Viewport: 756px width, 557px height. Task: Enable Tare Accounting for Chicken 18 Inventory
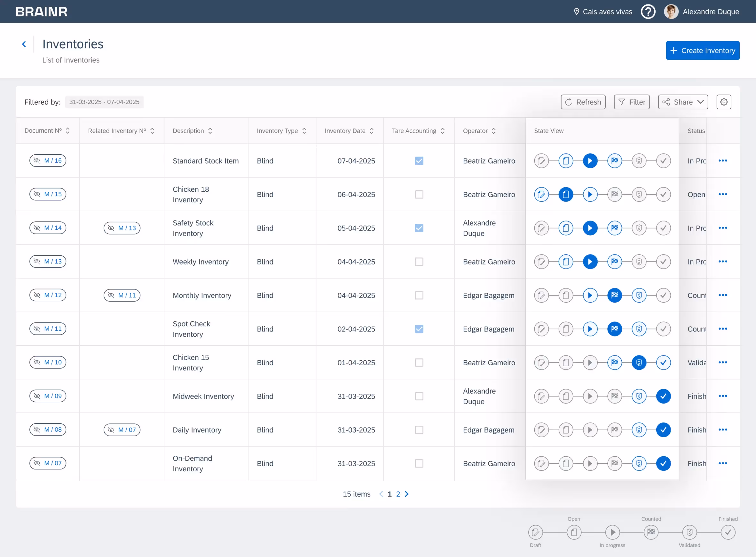pos(419,195)
